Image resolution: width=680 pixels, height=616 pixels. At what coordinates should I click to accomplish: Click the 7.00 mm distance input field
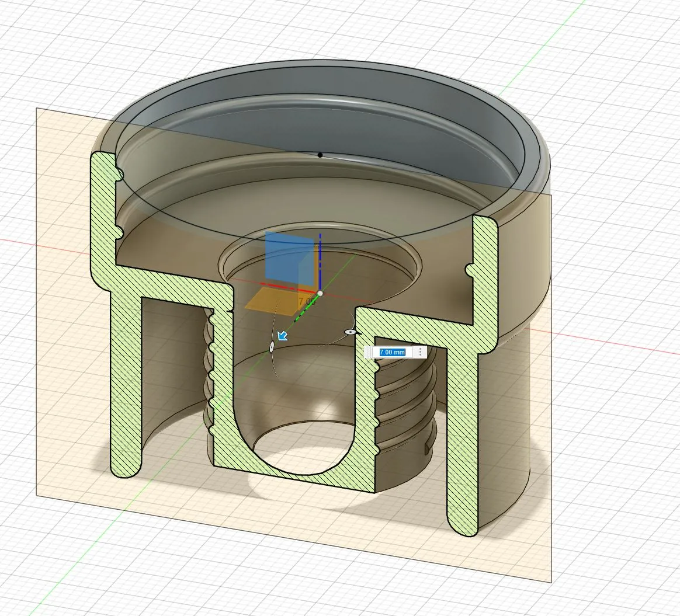pyautogui.click(x=391, y=352)
